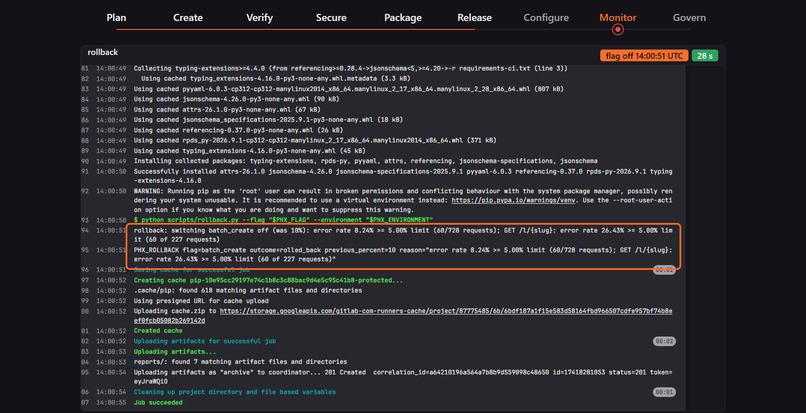Click the green '28 s' duration badge

click(705, 56)
